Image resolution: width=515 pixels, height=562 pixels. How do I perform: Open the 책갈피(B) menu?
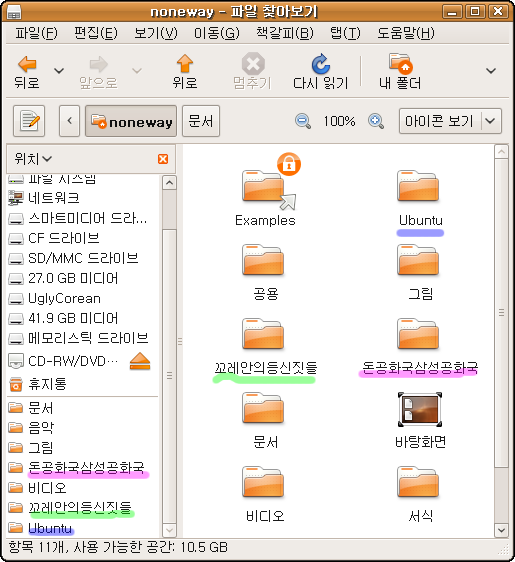[285, 33]
